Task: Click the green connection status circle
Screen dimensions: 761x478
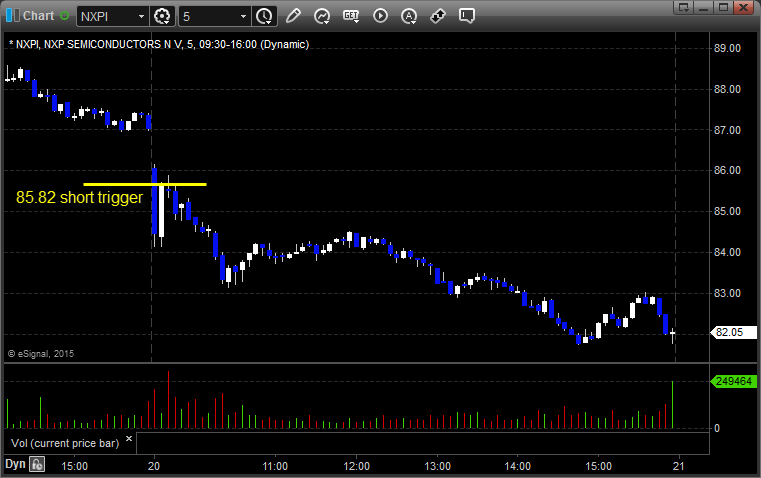Action: coord(64,16)
